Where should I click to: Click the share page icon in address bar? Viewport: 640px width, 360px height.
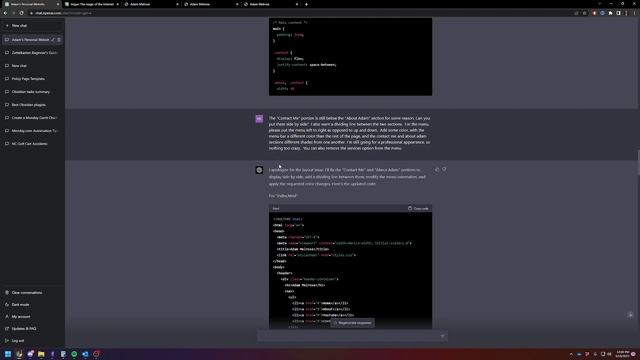tap(576, 13)
